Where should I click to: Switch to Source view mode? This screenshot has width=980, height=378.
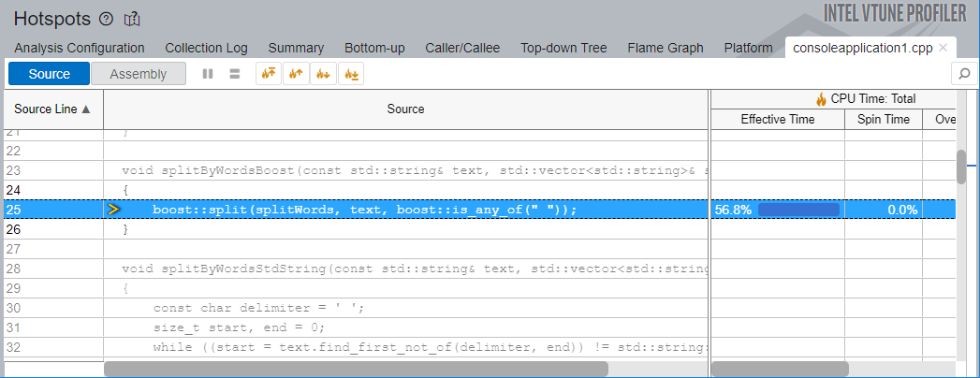49,74
